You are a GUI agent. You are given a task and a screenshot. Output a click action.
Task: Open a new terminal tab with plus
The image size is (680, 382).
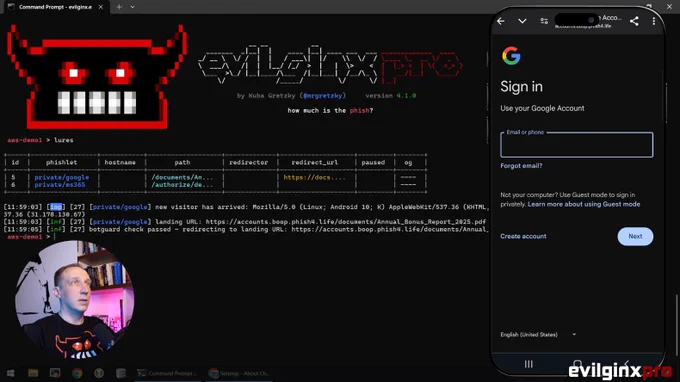[119, 7]
